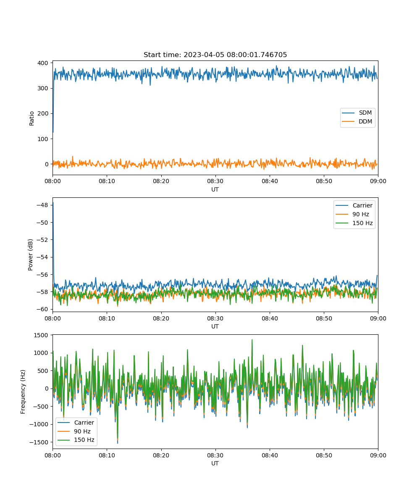Click the −48 tick on the Power axis
This screenshot has height=504, width=420.
[x=42, y=205]
